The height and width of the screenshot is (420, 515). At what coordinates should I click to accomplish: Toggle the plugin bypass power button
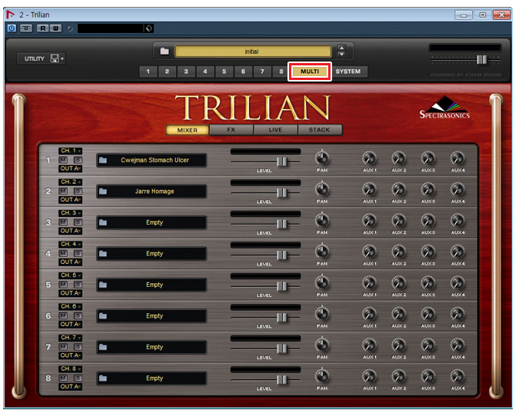coord(12,28)
